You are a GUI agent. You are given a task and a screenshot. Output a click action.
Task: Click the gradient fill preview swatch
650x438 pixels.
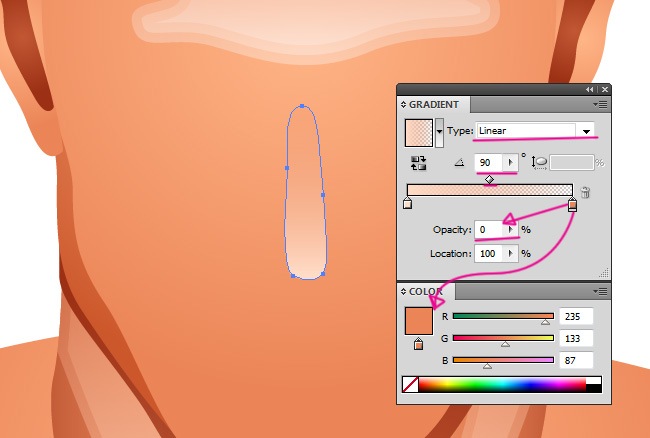click(x=419, y=133)
